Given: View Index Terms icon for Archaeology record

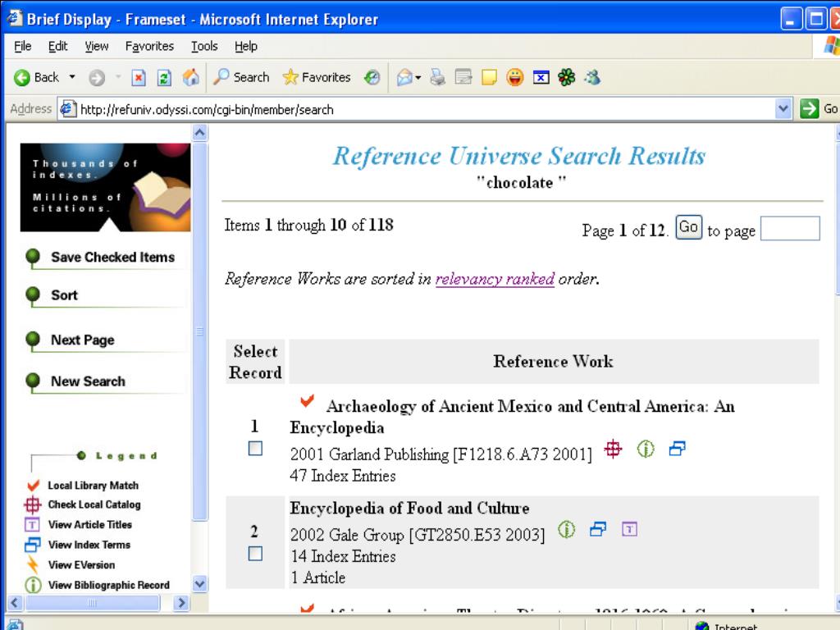Looking at the screenshot, I should [x=677, y=448].
